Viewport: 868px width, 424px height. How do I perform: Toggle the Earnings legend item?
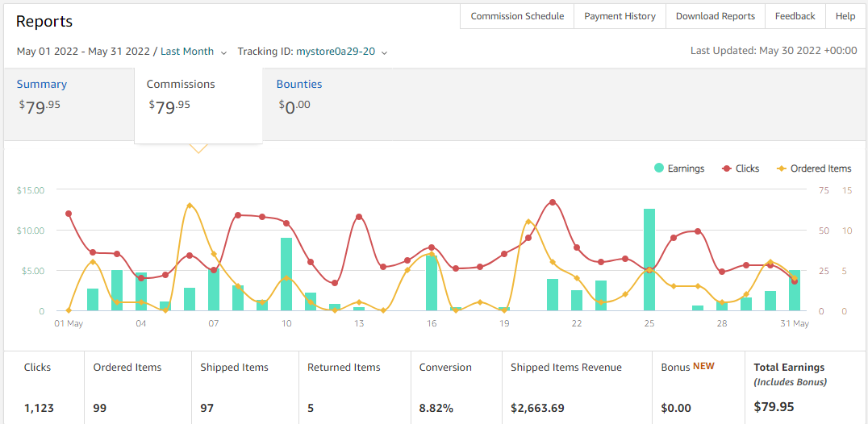coord(679,168)
